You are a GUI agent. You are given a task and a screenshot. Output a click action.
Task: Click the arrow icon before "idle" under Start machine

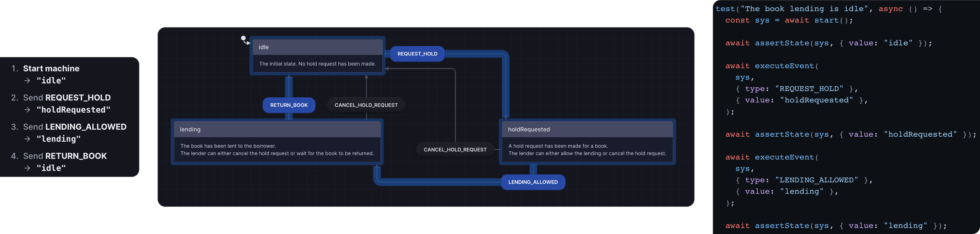(x=28, y=81)
